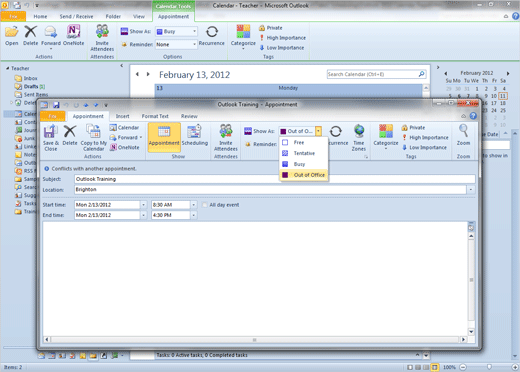Toggle Low Importance in main Outlook ribbon
The image size is (520, 372).
(x=282, y=48)
